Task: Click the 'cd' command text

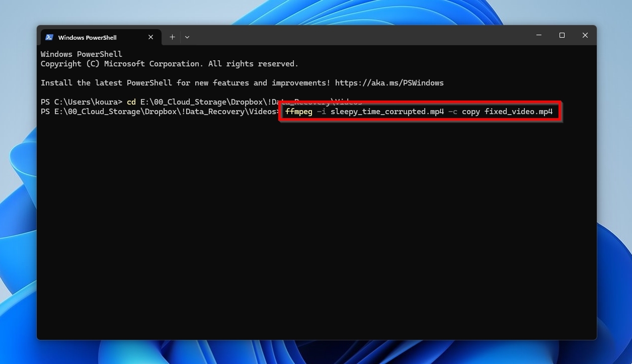Action: tap(131, 102)
